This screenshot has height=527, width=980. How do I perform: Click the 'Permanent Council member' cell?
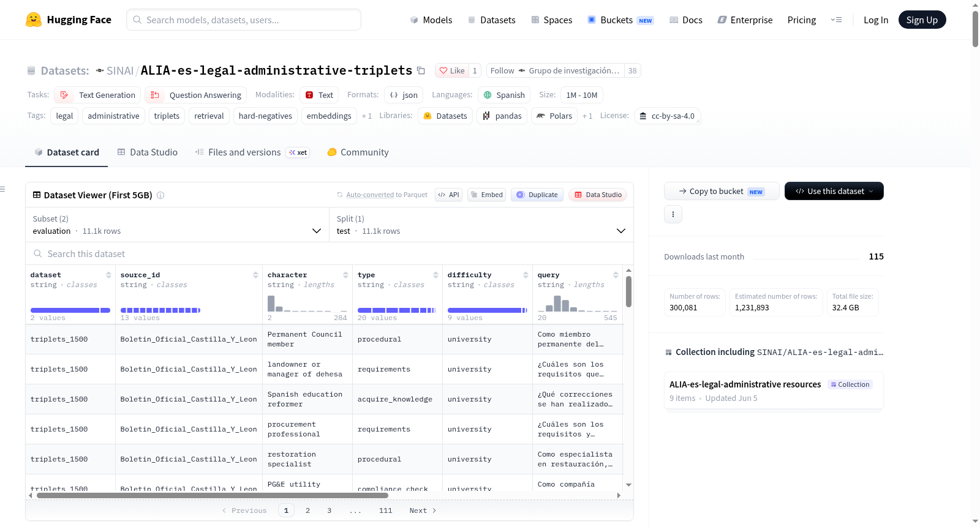click(x=307, y=339)
